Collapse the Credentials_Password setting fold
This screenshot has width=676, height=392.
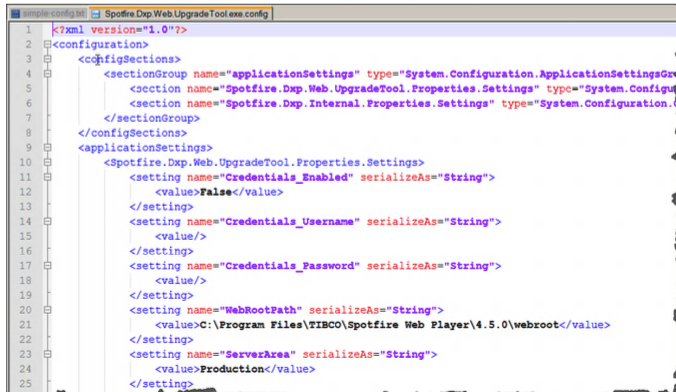(x=47, y=266)
